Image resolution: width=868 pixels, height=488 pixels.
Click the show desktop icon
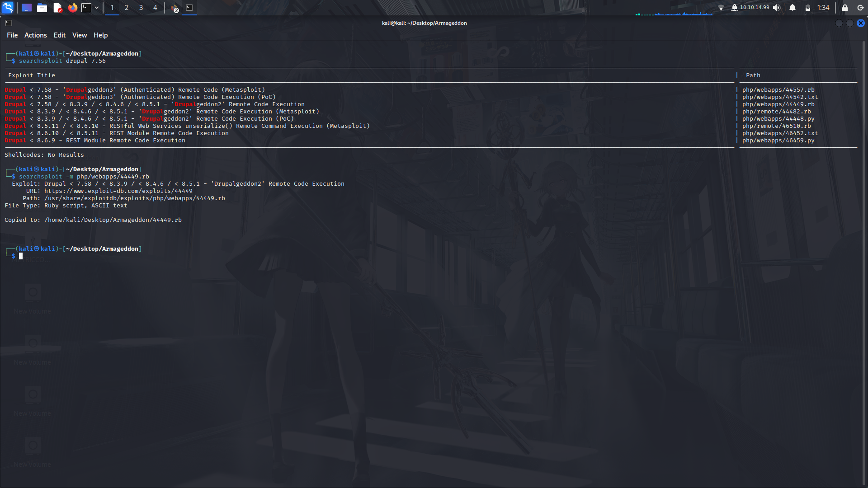point(27,8)
